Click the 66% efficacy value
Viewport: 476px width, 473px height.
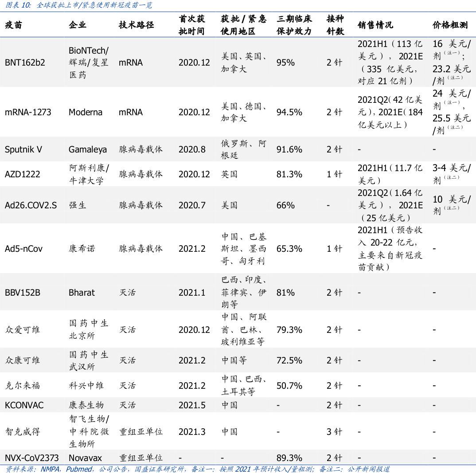[x=285, y=205]
